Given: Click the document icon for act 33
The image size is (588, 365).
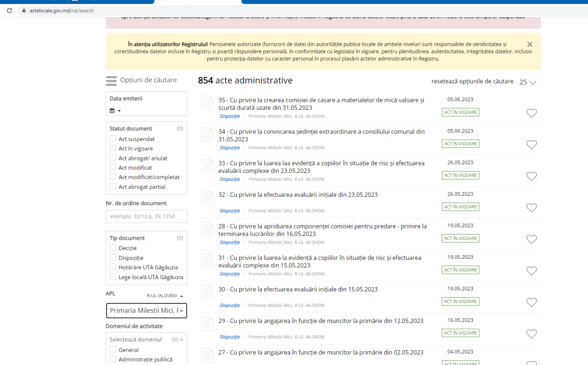Looking at the screenshot, I should (207, 166).
